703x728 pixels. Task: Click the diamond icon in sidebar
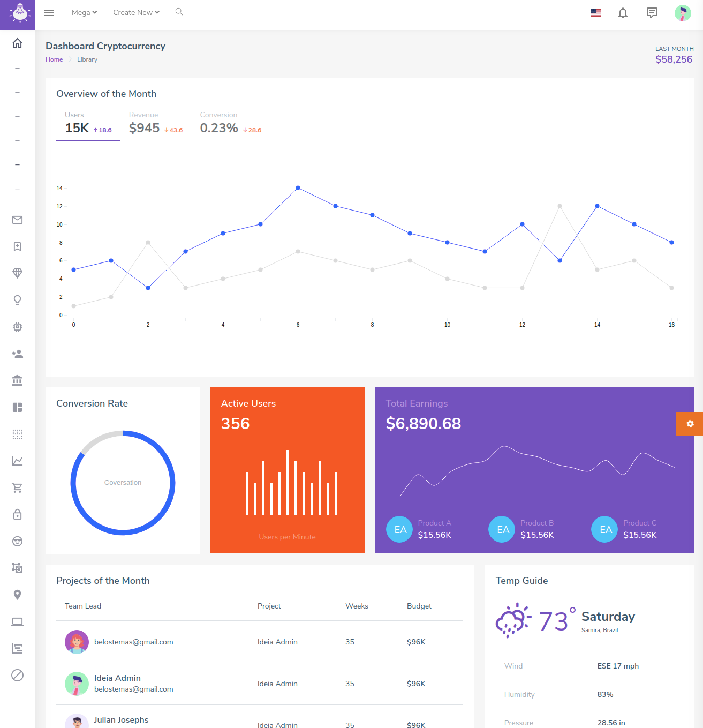point(17,273)
